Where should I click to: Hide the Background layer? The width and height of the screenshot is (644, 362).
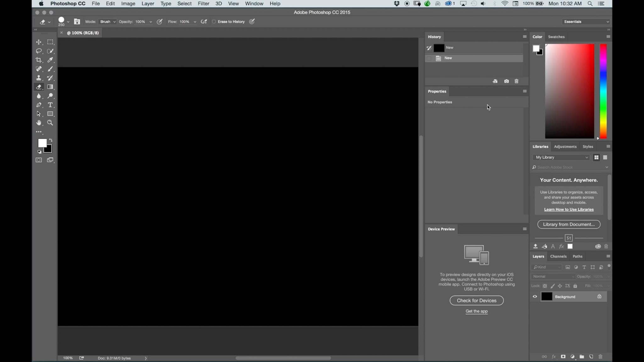click(x=535, y=296)
